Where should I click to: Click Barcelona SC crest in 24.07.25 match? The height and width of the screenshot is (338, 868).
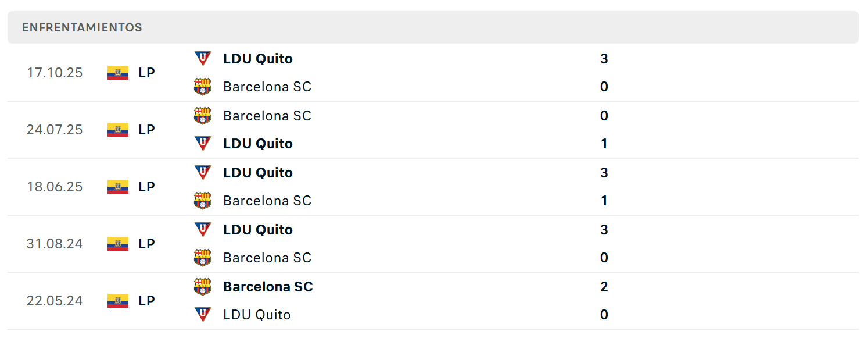(x=203, y=115)
